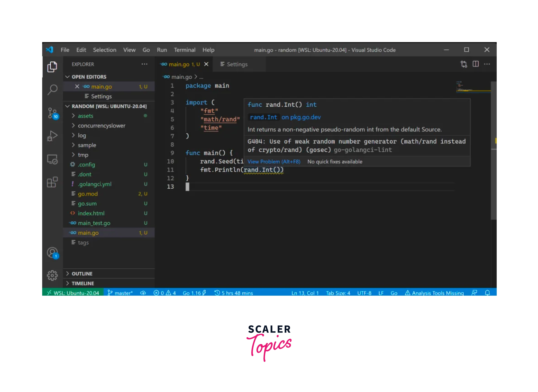The image size is (538, 392).
Task: Click Open Changes icon in editor toolbar
Action: (464, 64)
